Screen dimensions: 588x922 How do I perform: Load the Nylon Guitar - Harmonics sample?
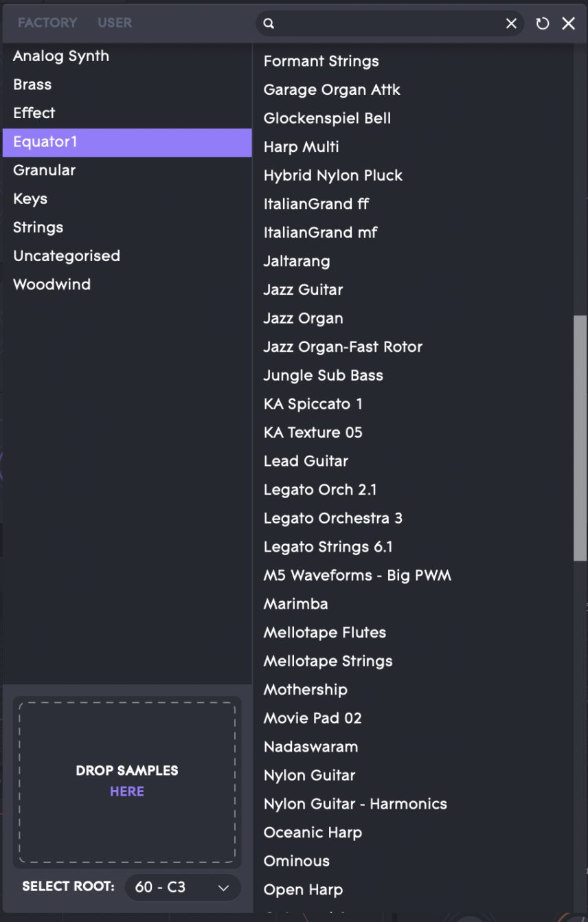point(355,805)
